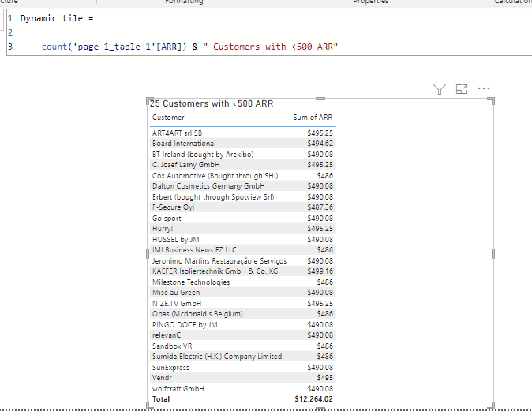Select the visual title '25 Customers with <500 ARR'
Image resolution: width=532 pixels, height=415 pixels.
212,103
